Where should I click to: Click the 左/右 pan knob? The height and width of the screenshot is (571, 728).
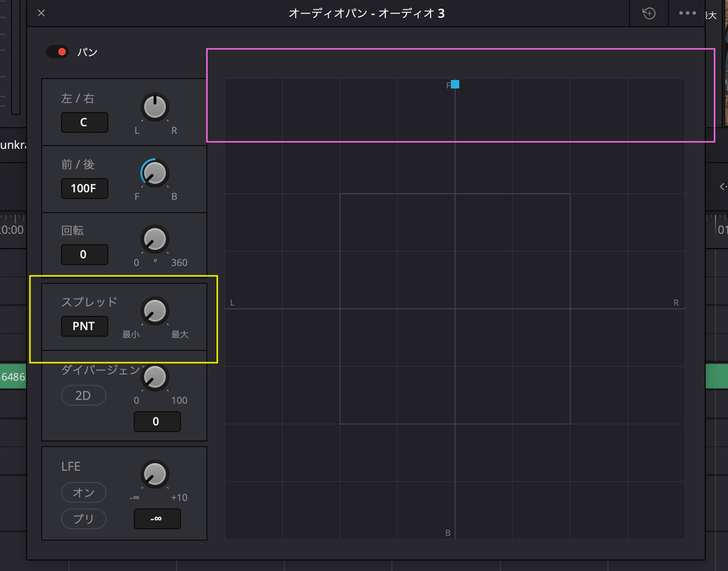(155, 107)
